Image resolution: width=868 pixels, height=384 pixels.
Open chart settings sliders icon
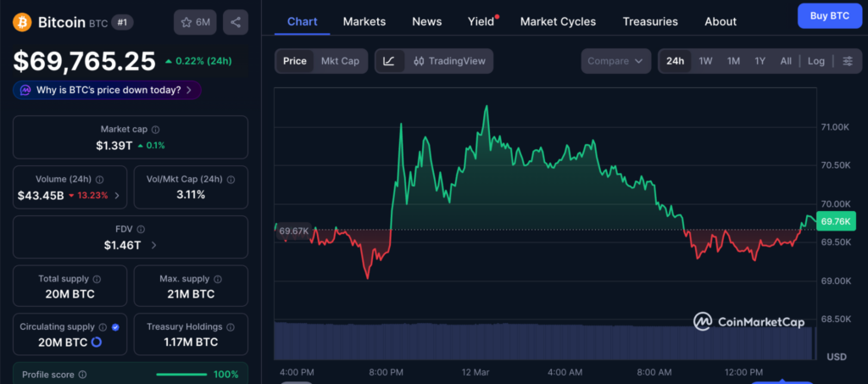847,61
